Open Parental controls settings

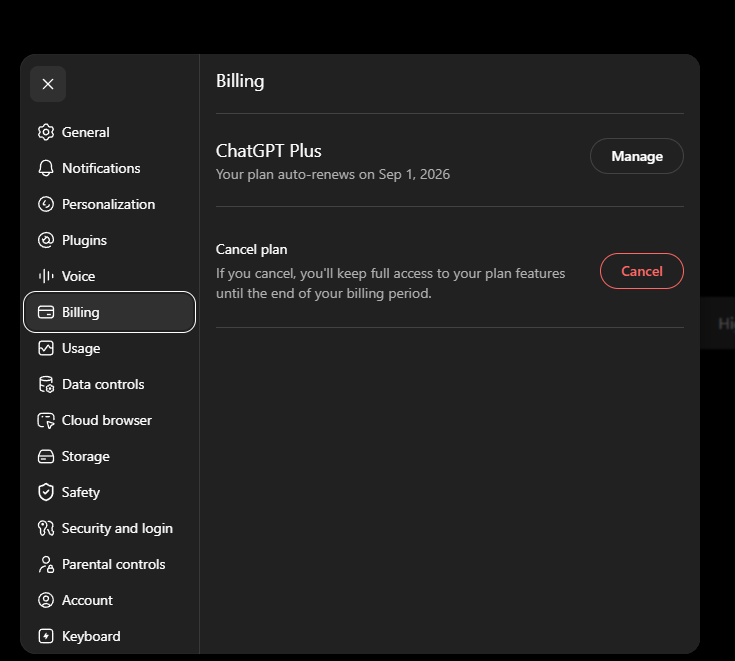(x=109, y=564)
